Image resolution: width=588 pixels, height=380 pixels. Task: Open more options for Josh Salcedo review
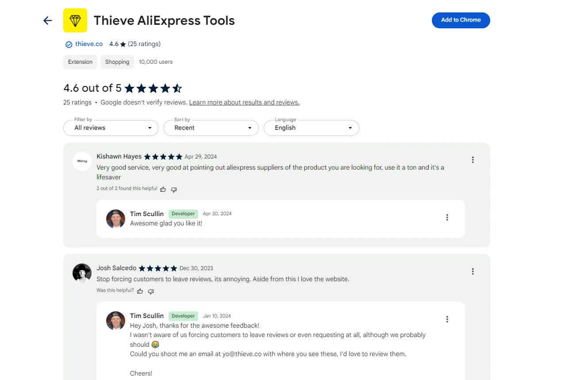(473, 271)
